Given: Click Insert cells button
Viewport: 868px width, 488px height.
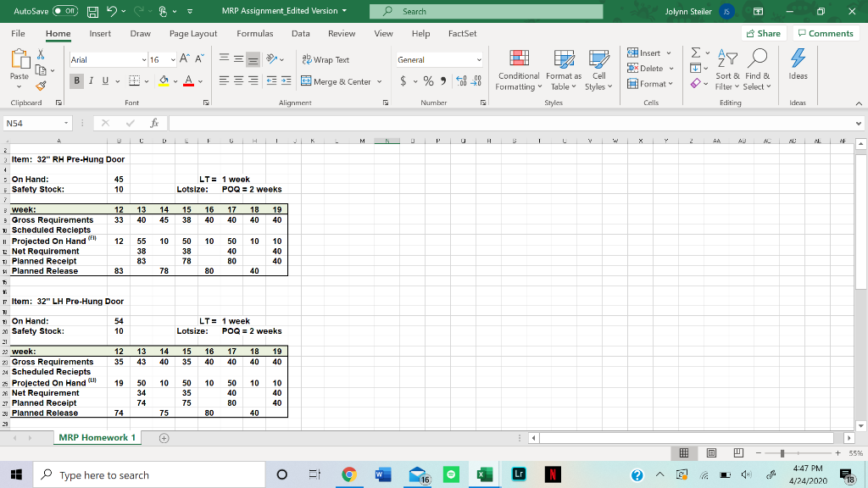Looking at the screenshot, I should click(x=644, y=53).
